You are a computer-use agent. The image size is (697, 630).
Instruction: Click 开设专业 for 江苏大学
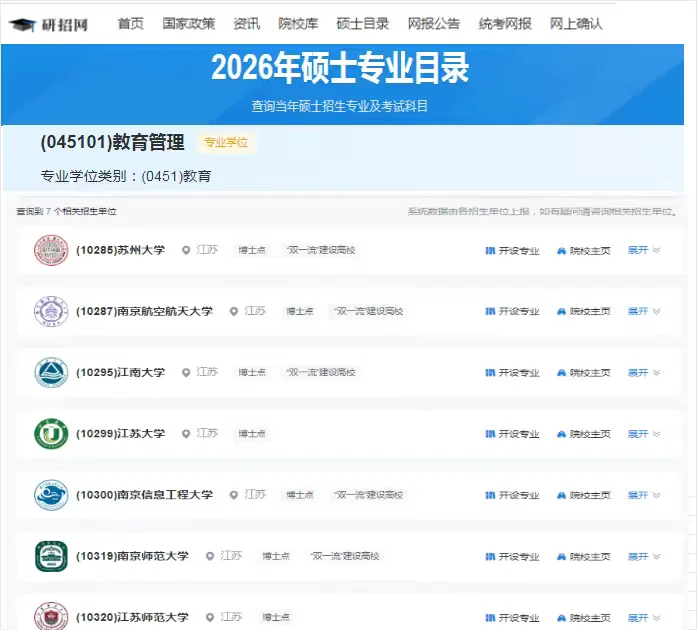click(513, 434)
